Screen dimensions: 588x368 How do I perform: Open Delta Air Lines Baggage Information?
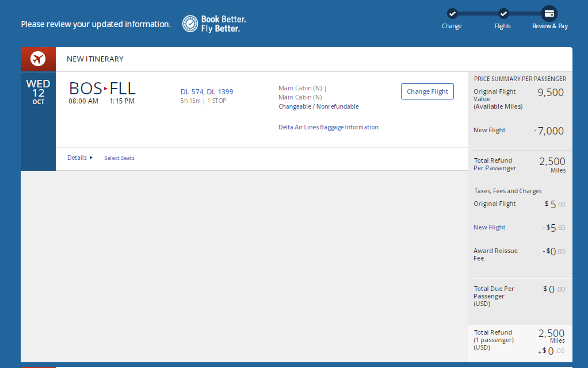(328, 127)
